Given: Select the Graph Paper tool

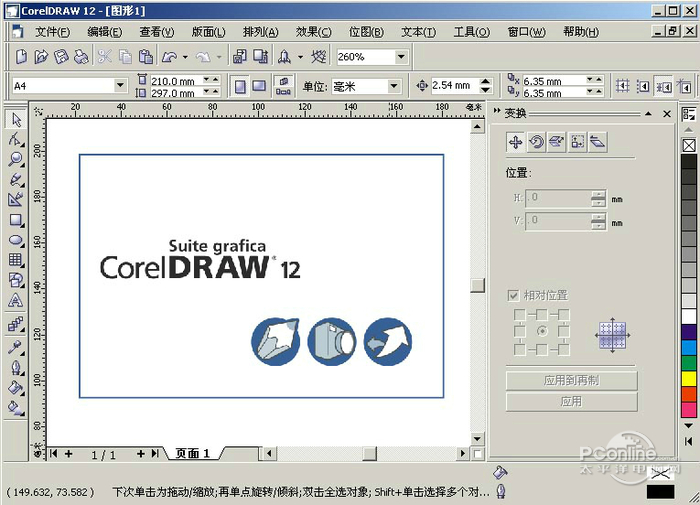Looking at the screenshot, I should click(16, 259).
